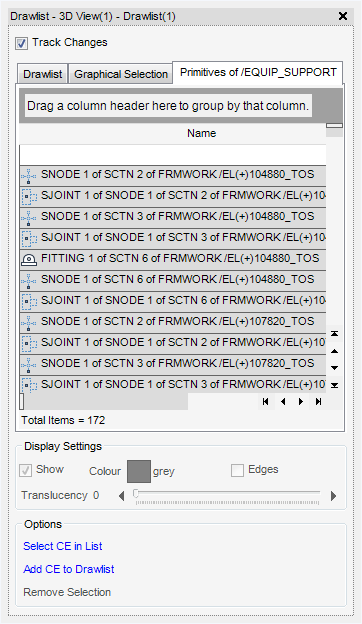The width and height of the screenshot is (362, 624).
Task: Open the Graphical Selection tab
Action: (x=121, y=74)
